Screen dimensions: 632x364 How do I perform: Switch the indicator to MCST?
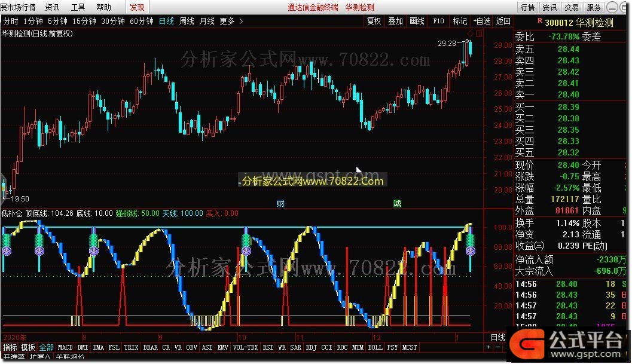410,347
